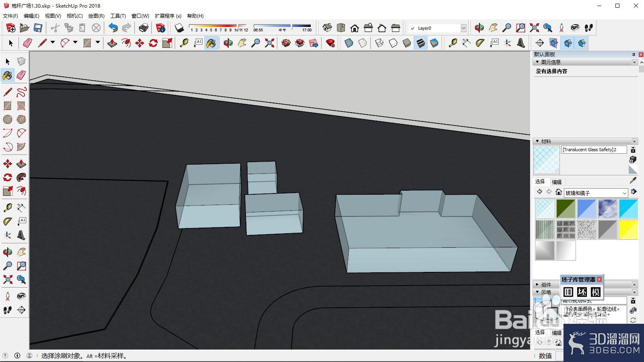Save the model with the floppy disk icon
The width and height of the screenshot is (644, 362).
(38, 28)
